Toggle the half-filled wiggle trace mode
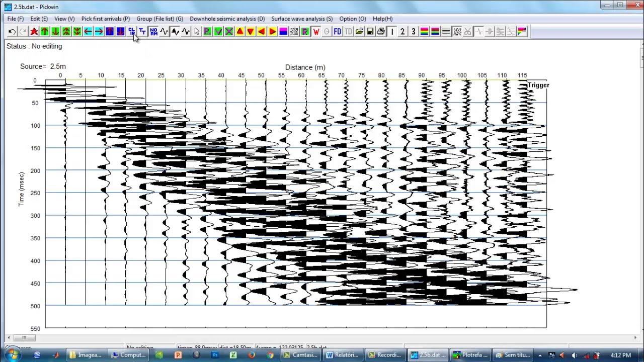The image size is (644, 362). 186,32
